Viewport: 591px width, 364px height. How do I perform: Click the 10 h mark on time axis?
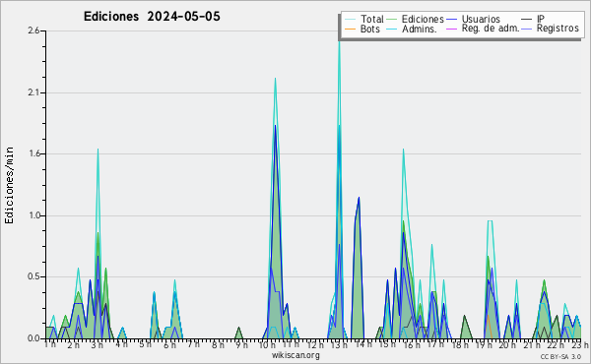pyautogui.click(x=267, y=344)
